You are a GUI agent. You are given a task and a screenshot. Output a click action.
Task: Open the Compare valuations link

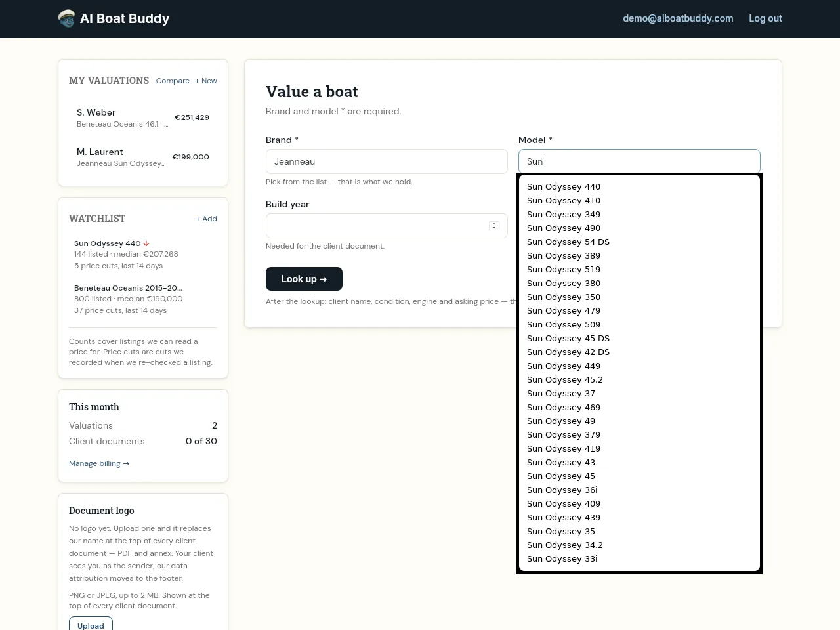pos(173,81)
